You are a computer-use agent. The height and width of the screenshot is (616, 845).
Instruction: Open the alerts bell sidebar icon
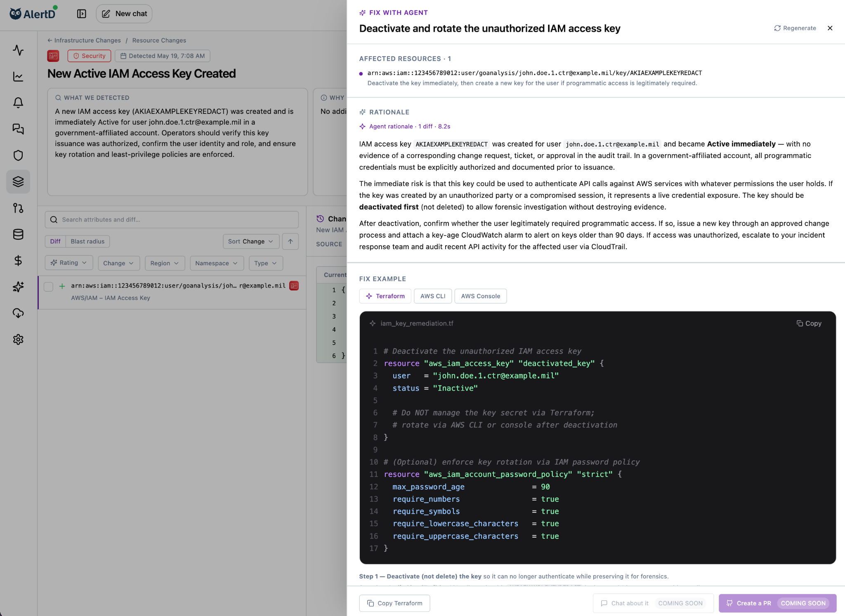[x=18, y=103]
